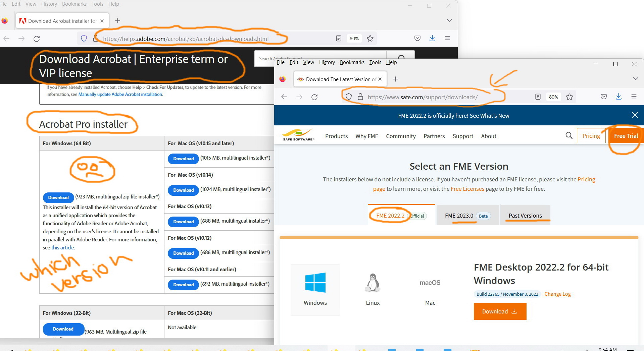
Task: Open Tools menu in the Adobe window
Action: 97,4
